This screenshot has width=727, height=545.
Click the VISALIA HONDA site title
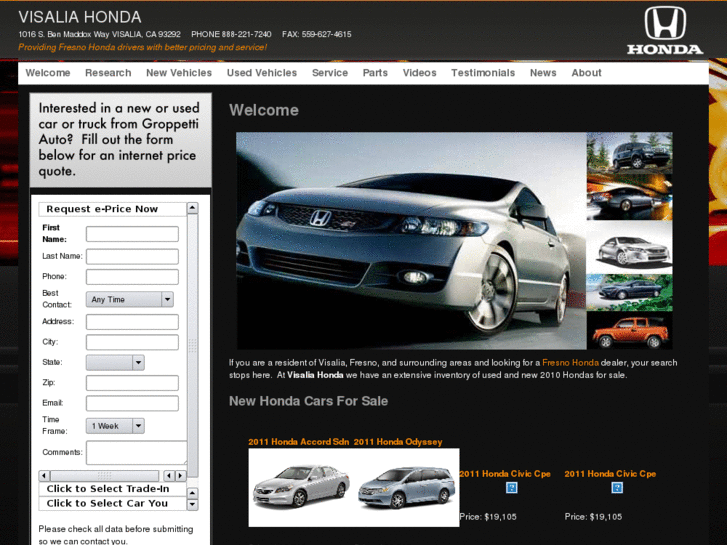click(80, 17)
